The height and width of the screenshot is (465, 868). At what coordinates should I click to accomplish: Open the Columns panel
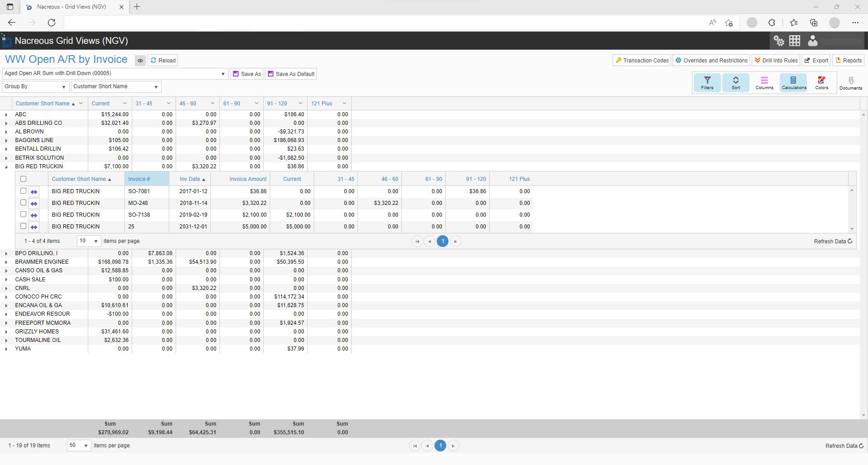(x=764, y=82)
